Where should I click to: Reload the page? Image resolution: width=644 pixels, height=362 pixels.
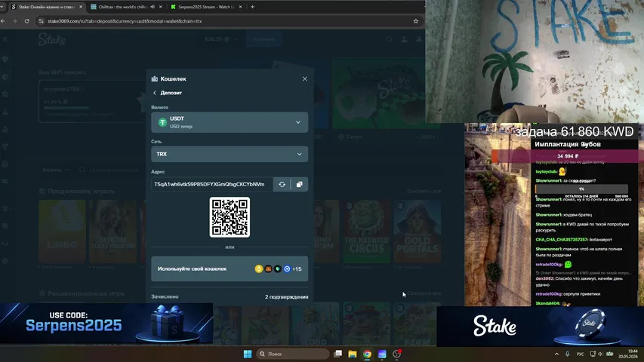tap(26, 21)
